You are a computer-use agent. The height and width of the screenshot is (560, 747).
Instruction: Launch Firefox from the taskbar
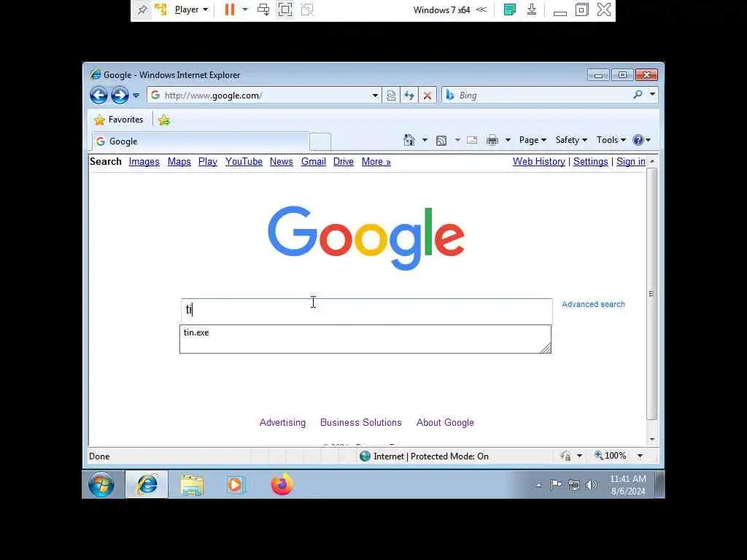point(282,485)
